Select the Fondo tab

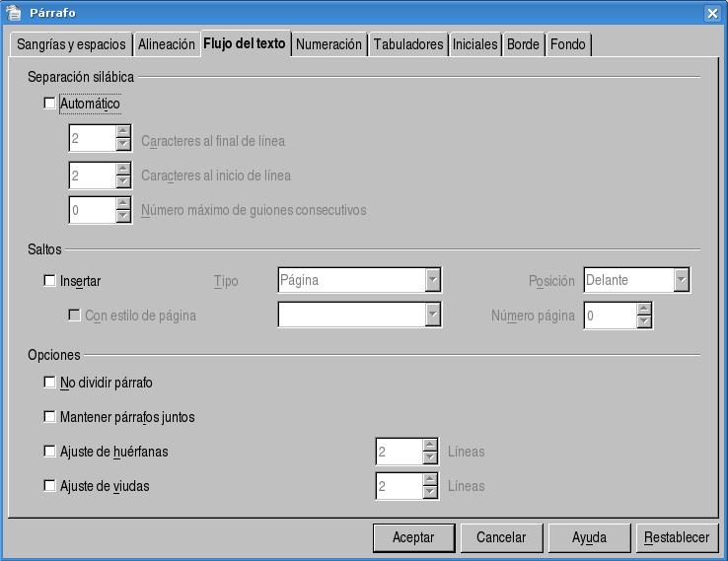click(567, 44)
